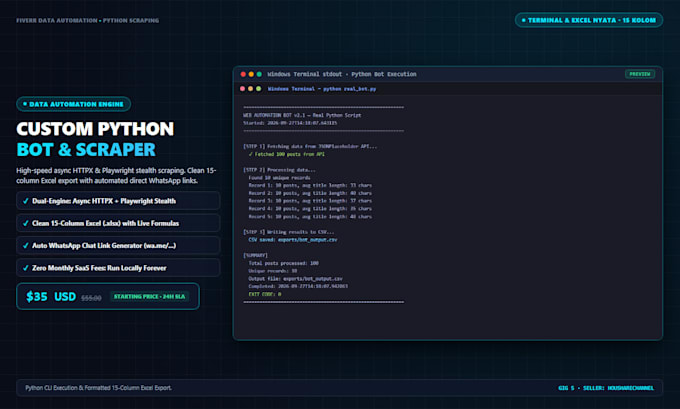Click the Found 10 unique records line

click(x=279, y=178)
